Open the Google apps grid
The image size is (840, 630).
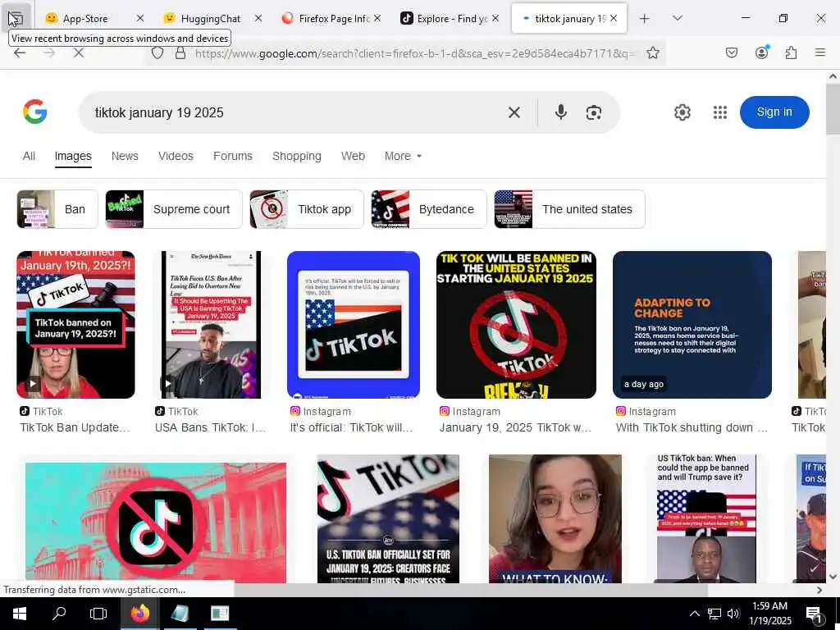pyautogui.click(x=720, y=112)
